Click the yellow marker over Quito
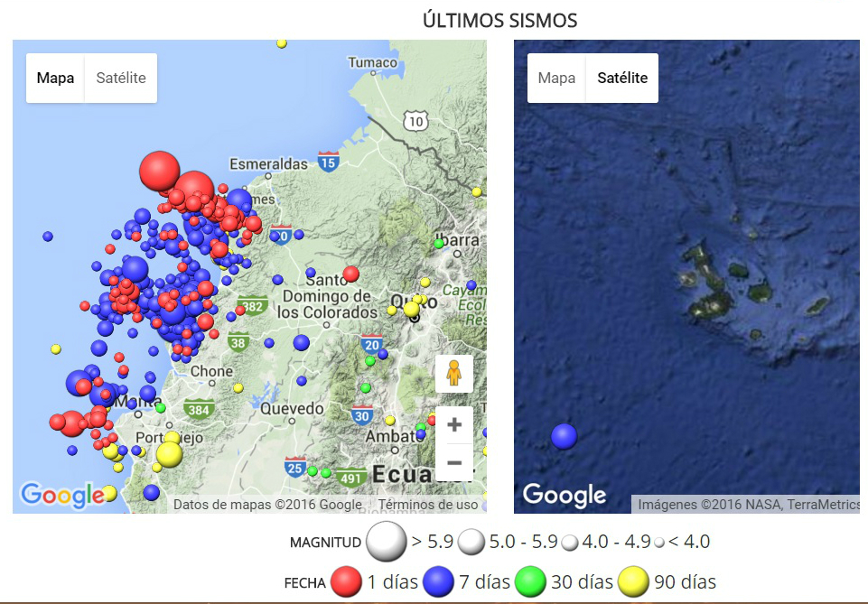Viewport: 868px width, 604px height. tap(411, 309)
